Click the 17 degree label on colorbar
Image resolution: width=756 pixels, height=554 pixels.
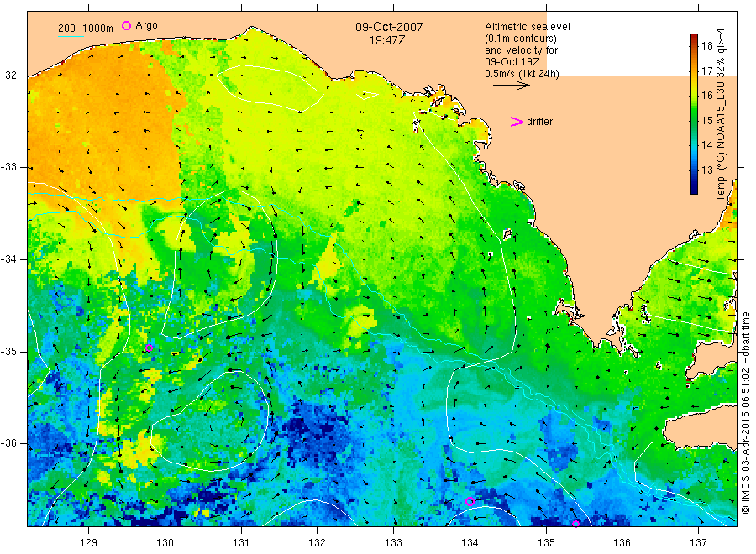point(706,71)
